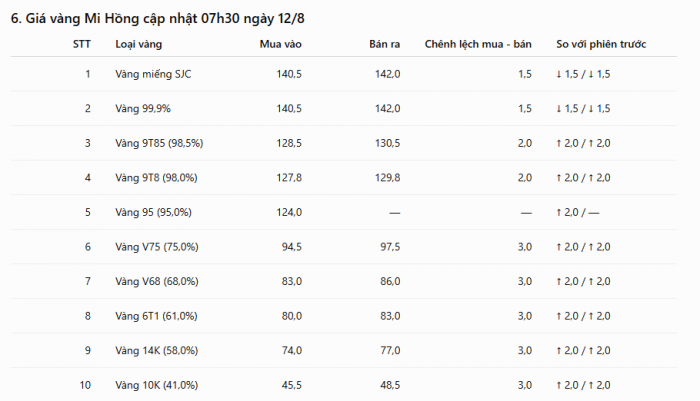Click the Vàng 99,9% cell

143,109
